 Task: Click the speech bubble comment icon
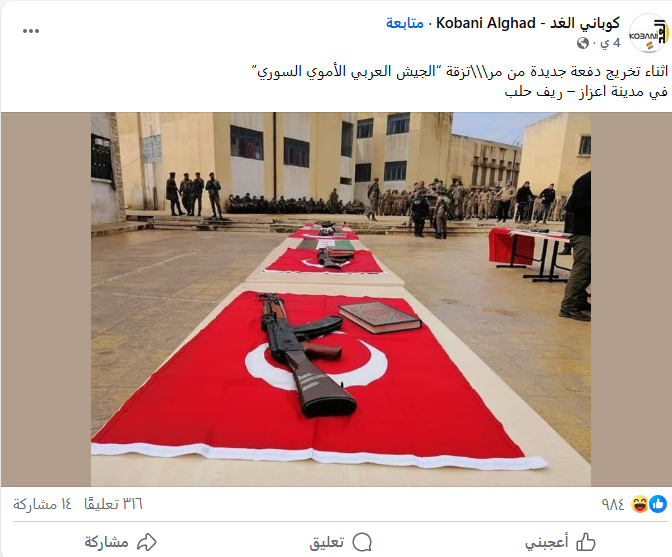pyautogui.click(x=362, y=542)
